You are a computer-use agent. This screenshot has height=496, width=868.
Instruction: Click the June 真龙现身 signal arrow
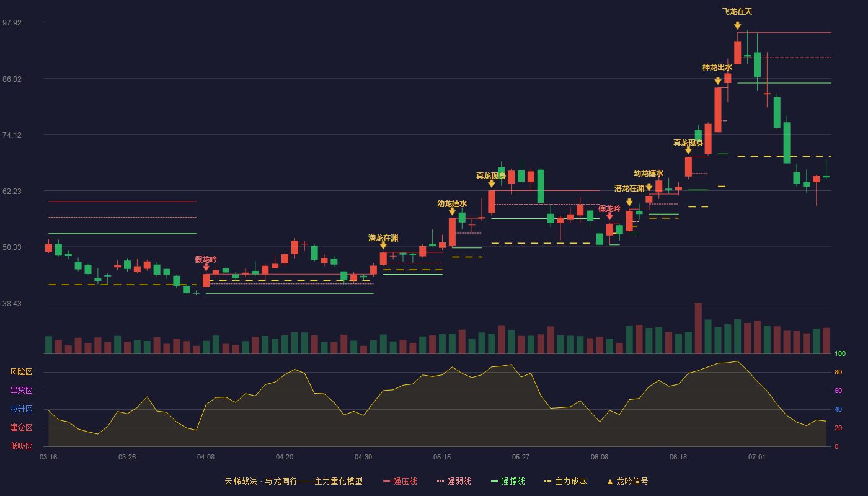pyautogui.click(x=688, y=150)
